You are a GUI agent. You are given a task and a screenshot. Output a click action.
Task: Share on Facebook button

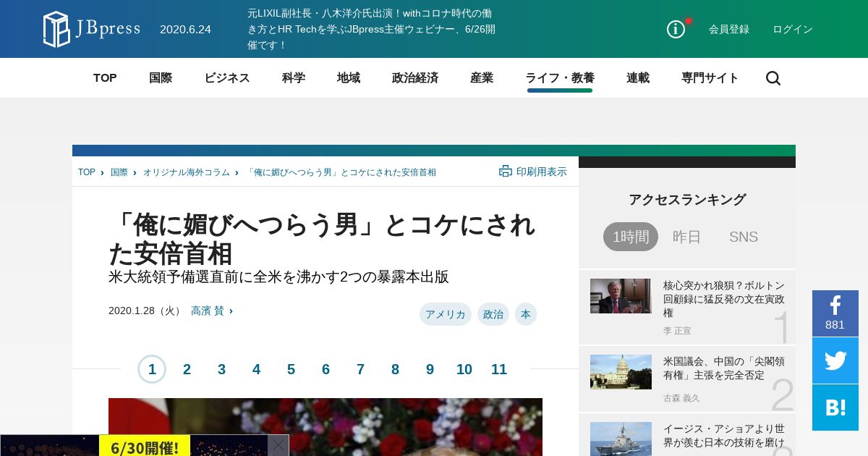point(835,313)
